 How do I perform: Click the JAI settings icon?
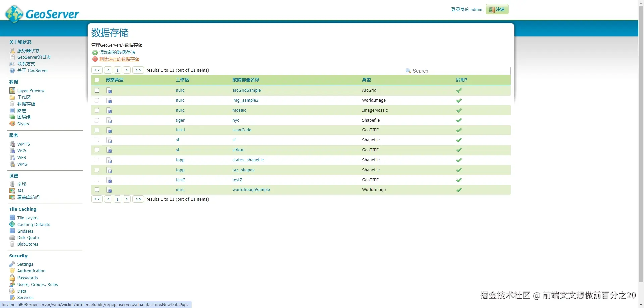coord(12,191)
